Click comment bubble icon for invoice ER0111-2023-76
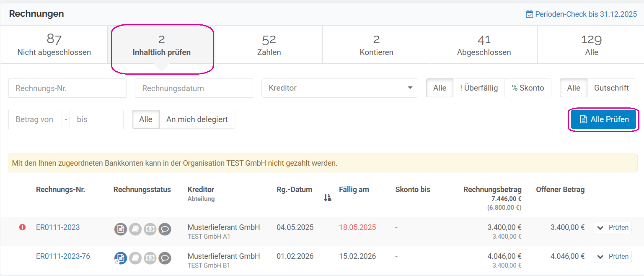Viewport: 644px width, 276px height. 165,258
